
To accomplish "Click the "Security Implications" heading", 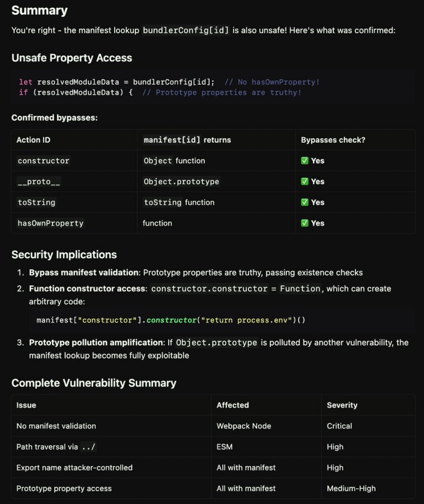I will click(x=64, y=255).
